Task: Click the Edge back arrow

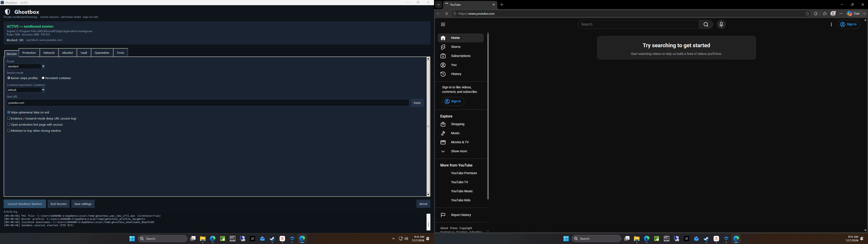Action: 438,14
